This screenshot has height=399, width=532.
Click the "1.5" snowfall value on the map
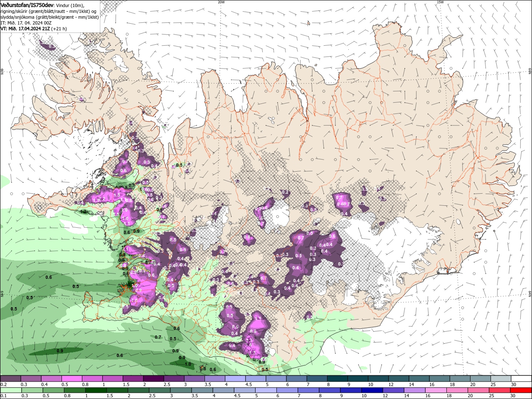(x=117, y=195)
